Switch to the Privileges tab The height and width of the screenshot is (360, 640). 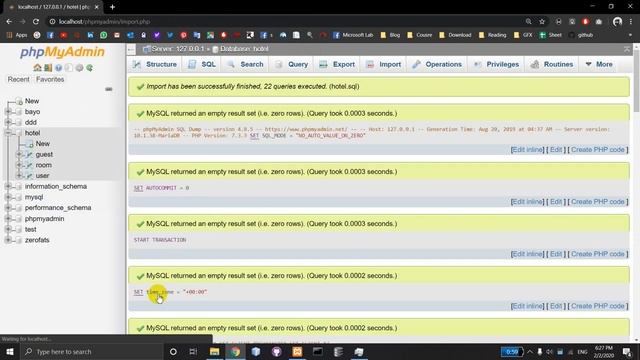(496, 64)
